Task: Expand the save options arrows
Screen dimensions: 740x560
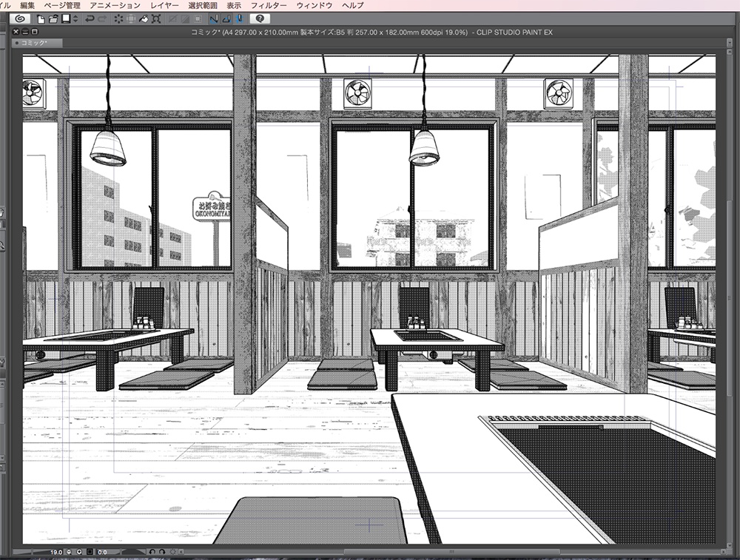Action: [x=75, y=19]
